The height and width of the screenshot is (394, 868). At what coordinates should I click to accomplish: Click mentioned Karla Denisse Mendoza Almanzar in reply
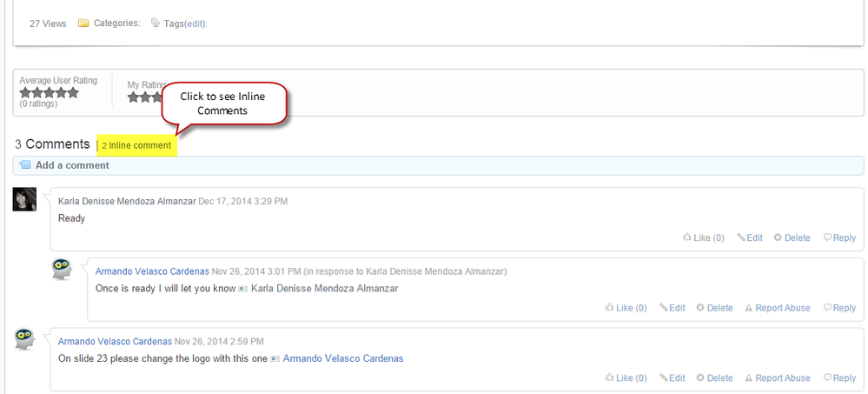click(324, 289)
